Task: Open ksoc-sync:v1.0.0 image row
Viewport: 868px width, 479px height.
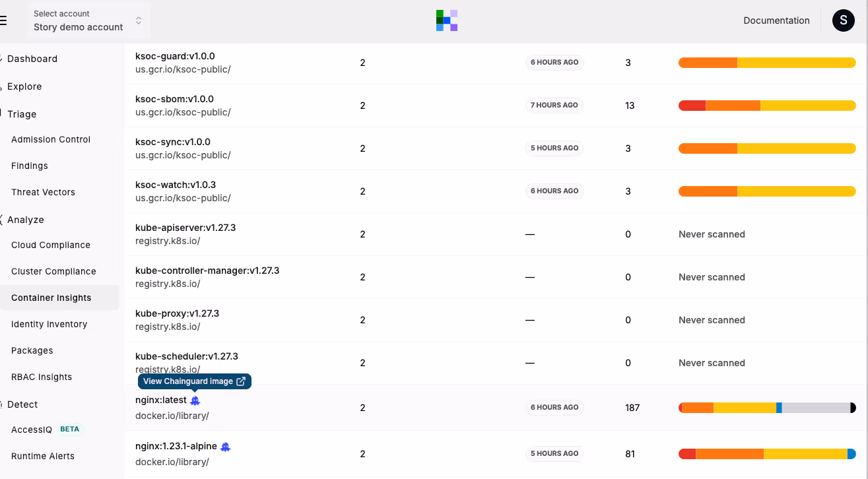Action: 496,148
